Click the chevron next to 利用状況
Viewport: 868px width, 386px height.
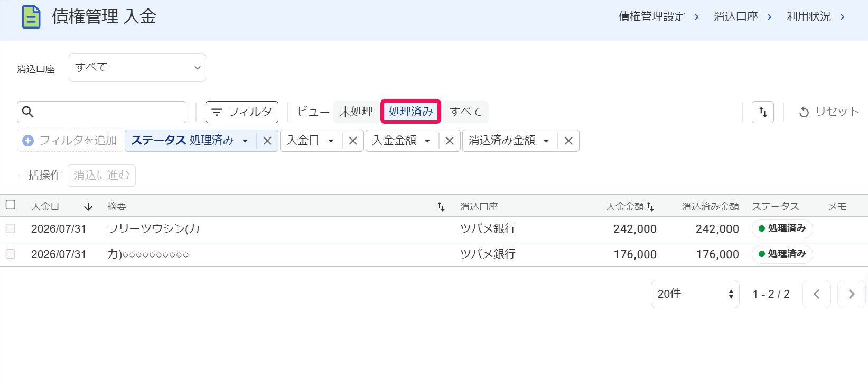click(843, 17)
